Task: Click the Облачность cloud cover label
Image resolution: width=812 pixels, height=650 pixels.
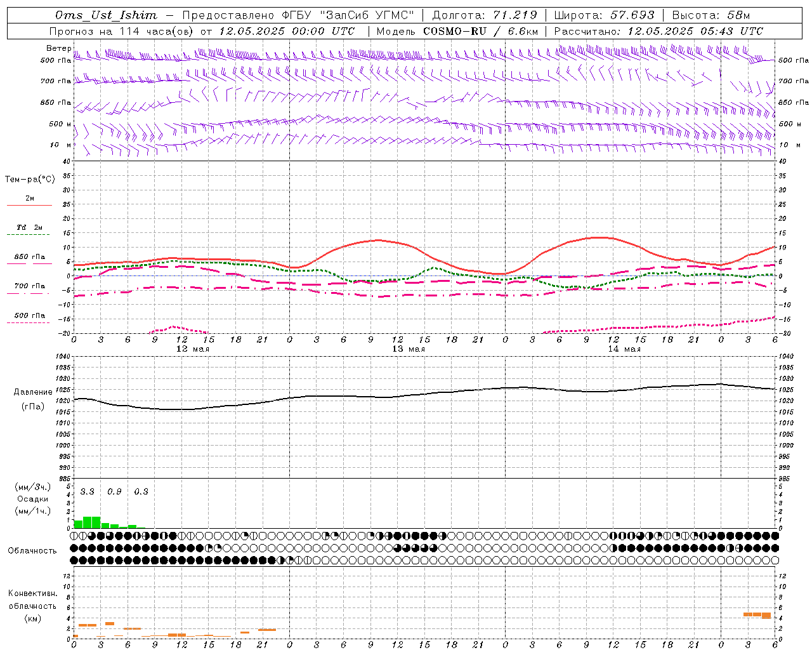Action: [x=32, y=550]
